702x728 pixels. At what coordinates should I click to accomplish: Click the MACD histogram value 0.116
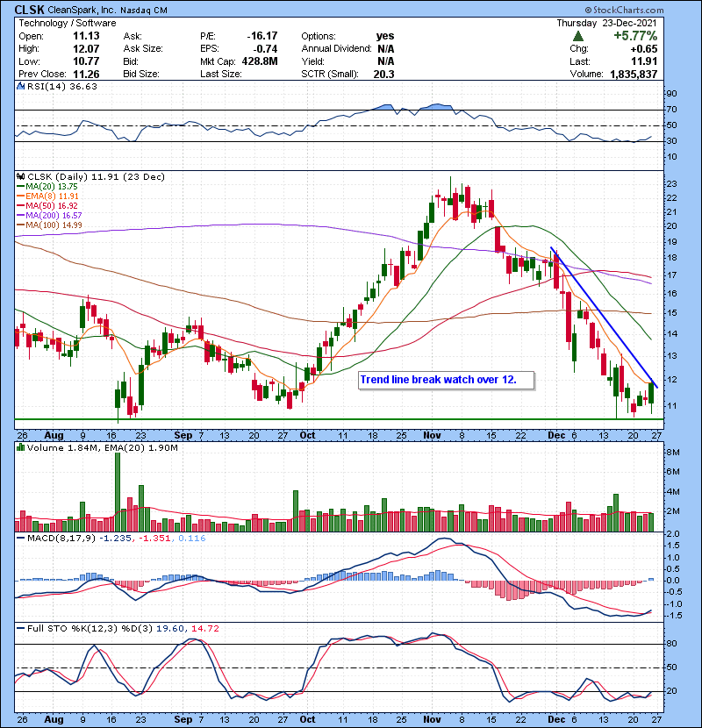pyautogui.click(x=192, y=539)
